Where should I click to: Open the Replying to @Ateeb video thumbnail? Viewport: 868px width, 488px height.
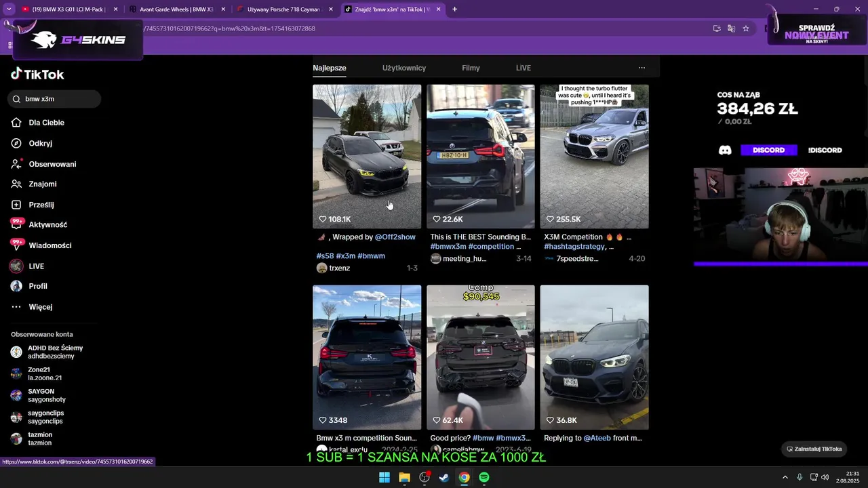point(595,357)
